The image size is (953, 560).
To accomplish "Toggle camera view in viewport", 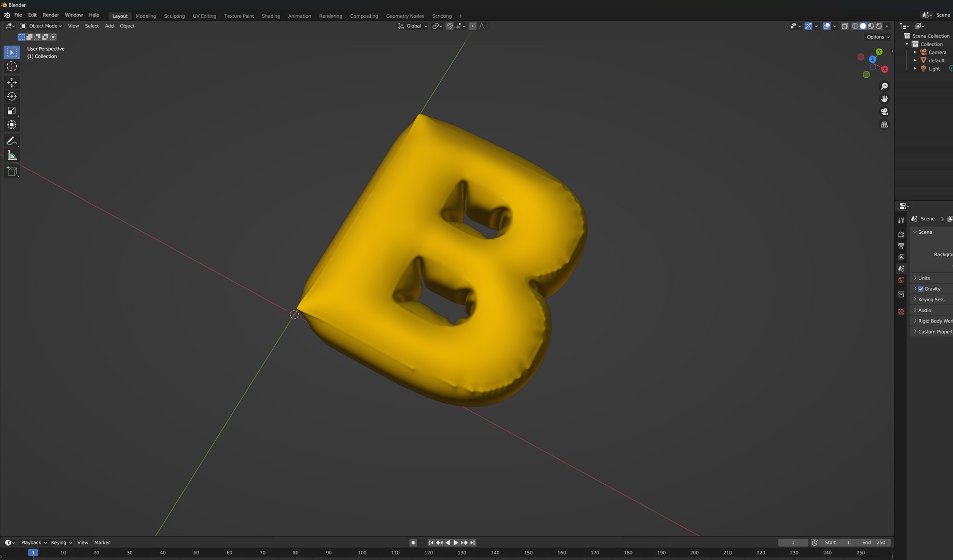I will (884, 111).
